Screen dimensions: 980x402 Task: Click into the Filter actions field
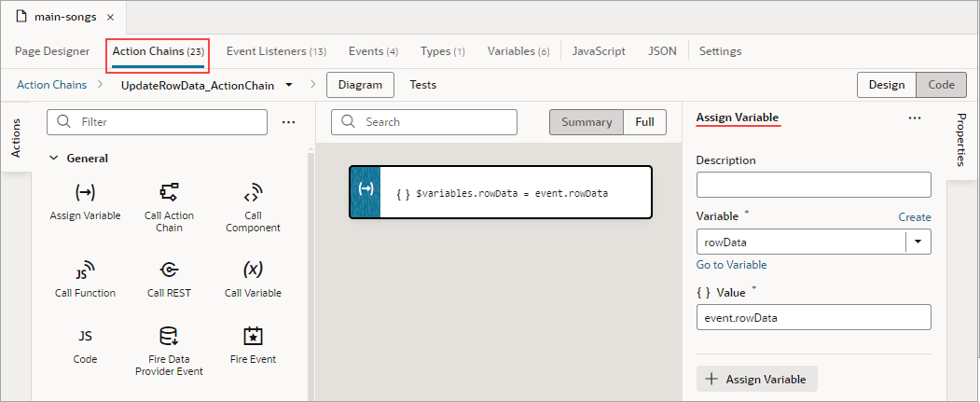pyautogui.click(x=157, y=122)
